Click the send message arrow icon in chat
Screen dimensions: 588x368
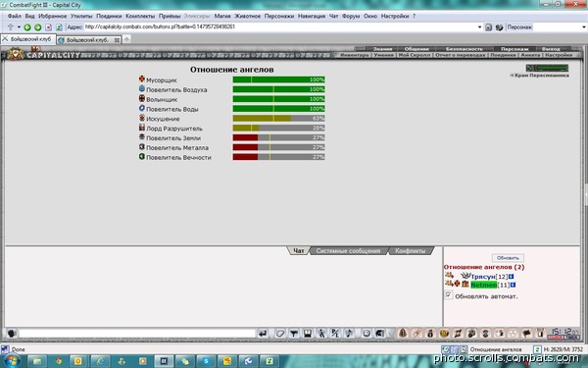click(263, 333)
